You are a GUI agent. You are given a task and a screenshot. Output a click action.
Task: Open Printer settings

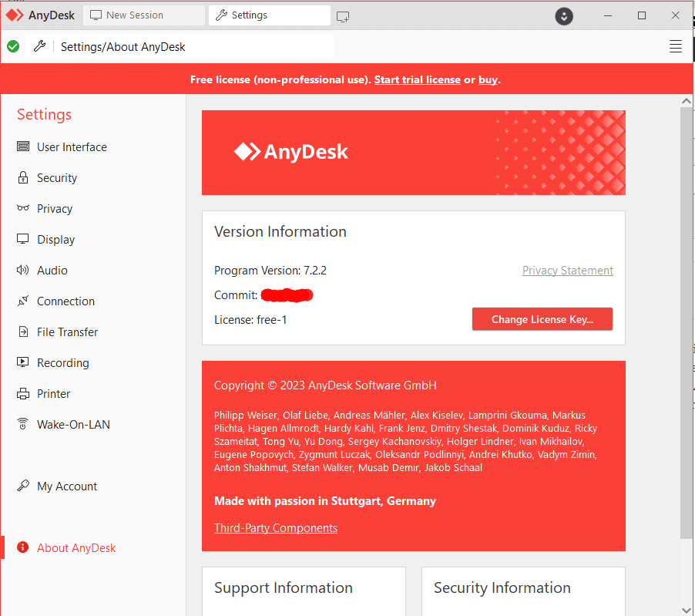pyautogui.click(x=54, y=393)
